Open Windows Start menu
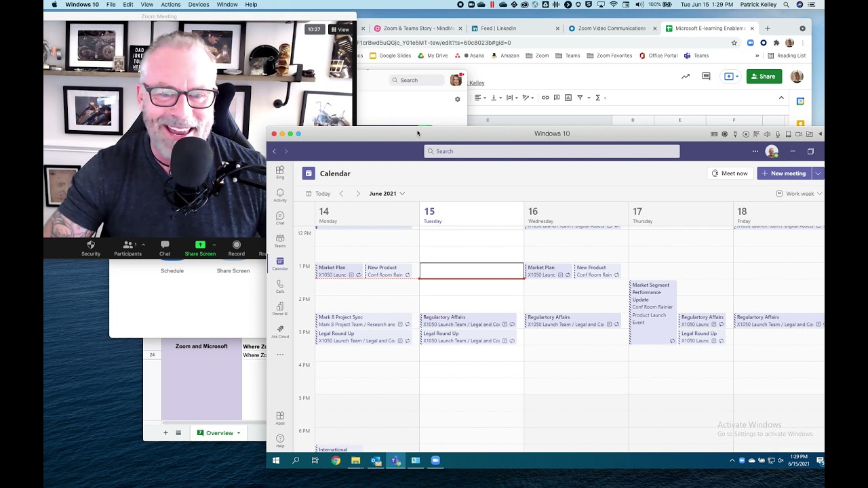 pyautogui.click(x=276, y=461)
